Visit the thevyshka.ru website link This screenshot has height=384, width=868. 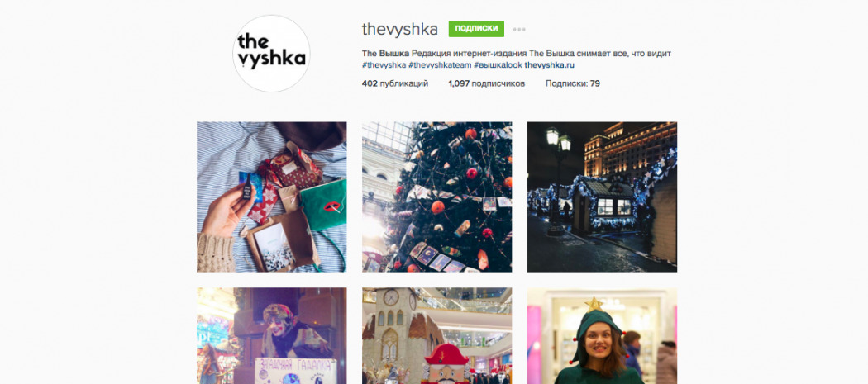[549, 65]
